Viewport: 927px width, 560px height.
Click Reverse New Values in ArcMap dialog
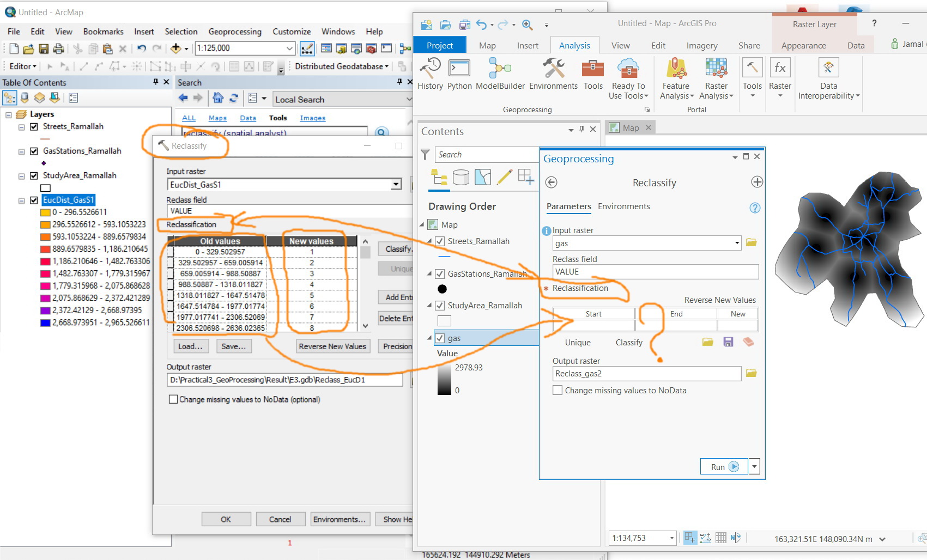coord(332,346)
